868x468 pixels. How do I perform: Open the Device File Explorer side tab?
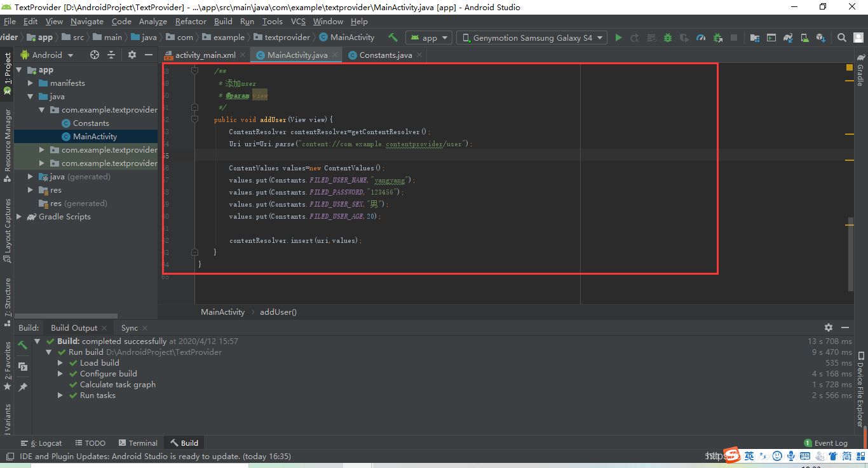pyautogui.click(x=860, y=389)
